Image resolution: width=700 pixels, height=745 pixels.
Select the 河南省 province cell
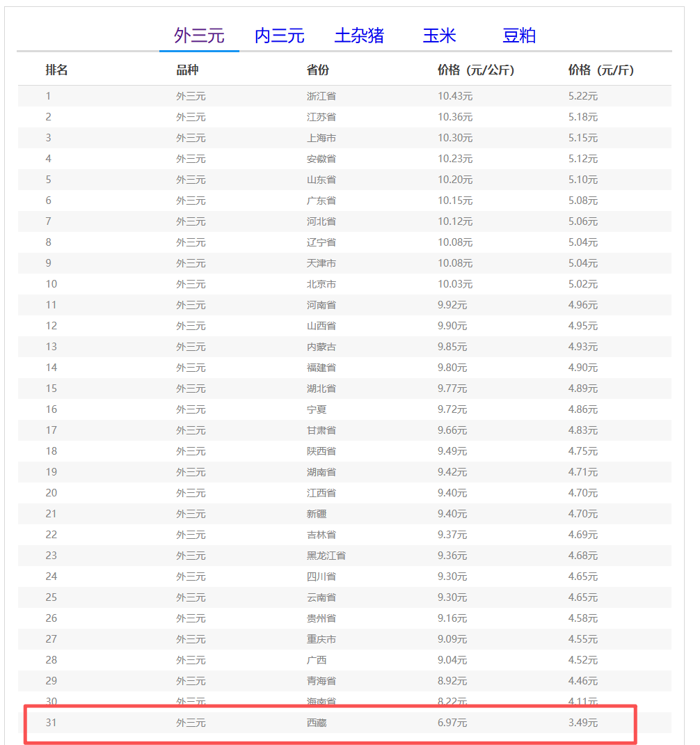coord(321,305)
